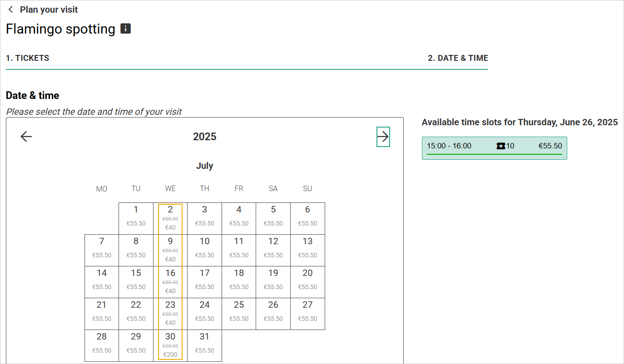This screenshot has width=624, height=364.
Task: Switch to the 2. DATE & TIME tab
Action: (x=458, y=58)
